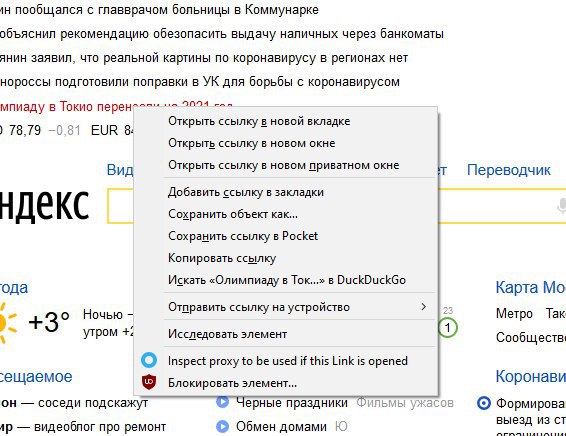Open link in new tab menu entry
The image size is (566, 436).
point(285,121)
